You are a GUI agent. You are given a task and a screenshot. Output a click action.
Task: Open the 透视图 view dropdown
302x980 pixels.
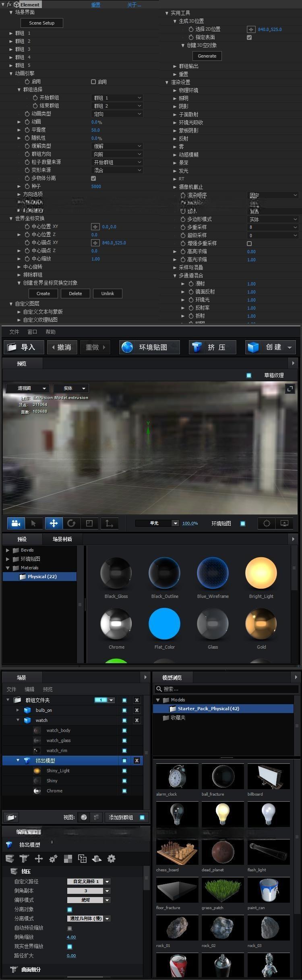tap(28, 388)
